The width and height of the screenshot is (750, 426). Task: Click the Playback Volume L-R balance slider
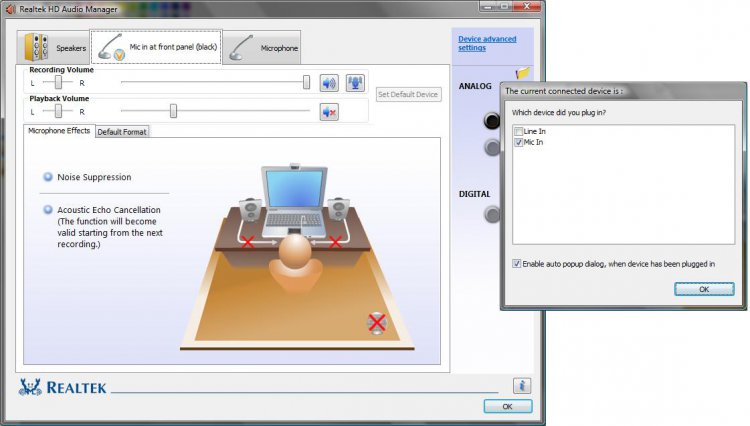pos(58,111)
